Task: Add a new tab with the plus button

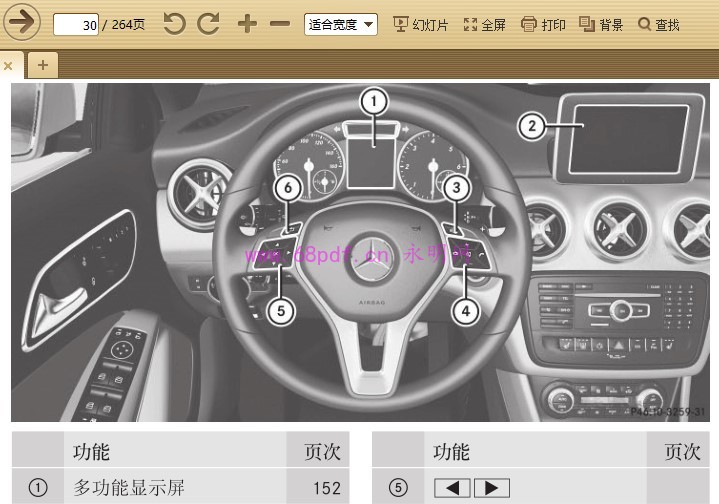Action: pyautogui.click(x=43, y=65)
